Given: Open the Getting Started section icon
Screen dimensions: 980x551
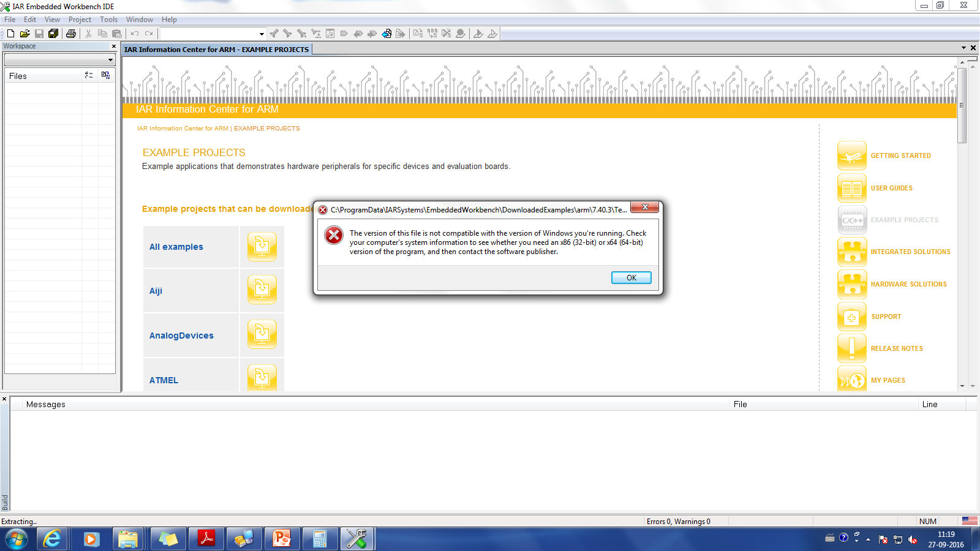Looking at the screenshot, I should (852, 156).
